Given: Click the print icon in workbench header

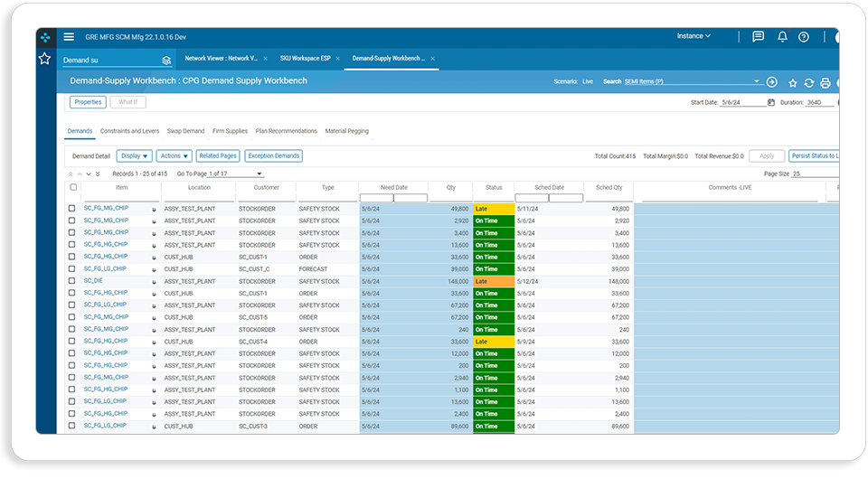Looking at the screenshot, I should click(x=825, y=82).
